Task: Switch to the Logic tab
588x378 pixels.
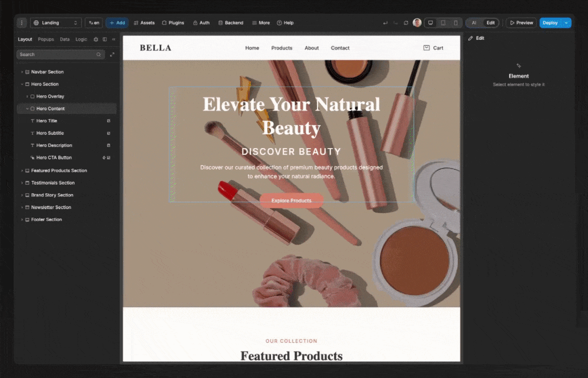Action: pyautogui.click(x=81, y=39)
